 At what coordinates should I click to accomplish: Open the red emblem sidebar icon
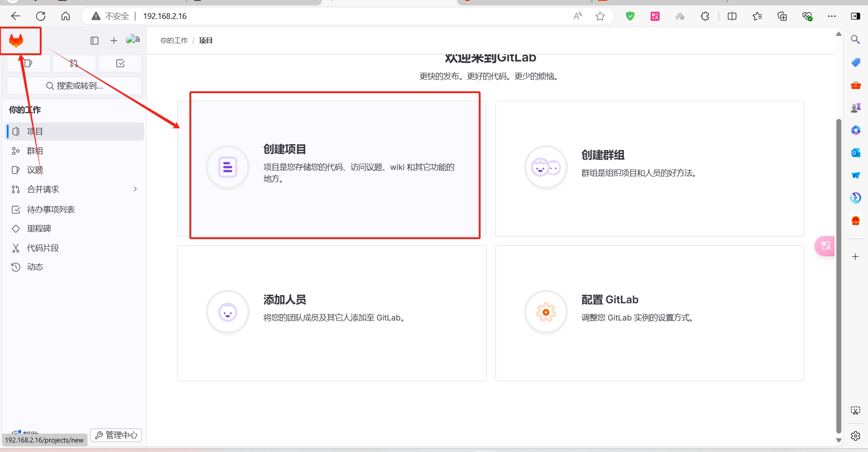click(855, 221)
